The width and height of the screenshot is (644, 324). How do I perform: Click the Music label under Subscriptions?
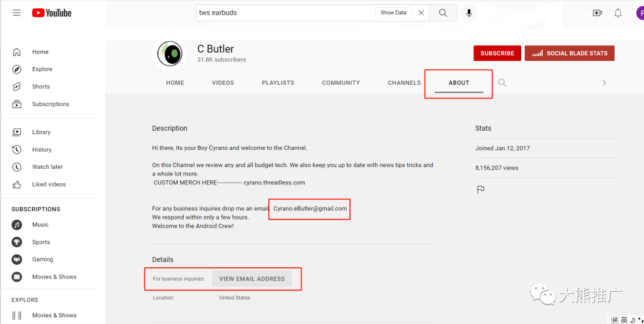pyautogui.click(x=41, y=225)
